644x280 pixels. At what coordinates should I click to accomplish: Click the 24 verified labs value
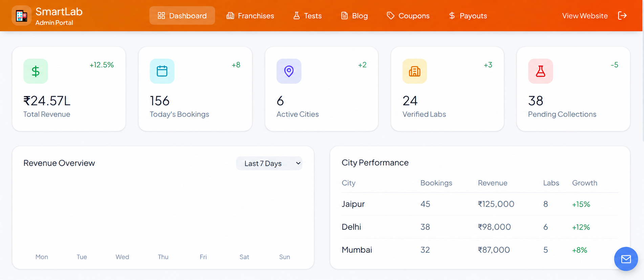click(410, 101)
